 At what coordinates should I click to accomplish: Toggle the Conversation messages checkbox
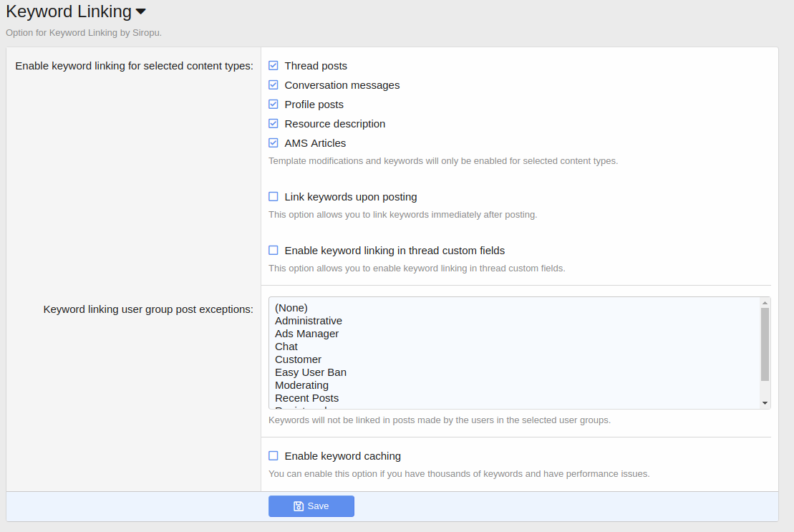click(x=273, y=85)
